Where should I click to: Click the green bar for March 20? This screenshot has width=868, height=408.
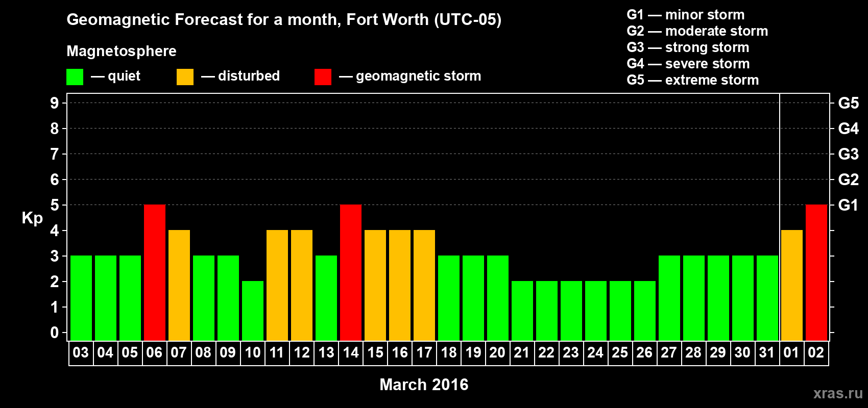coord(498,298)
